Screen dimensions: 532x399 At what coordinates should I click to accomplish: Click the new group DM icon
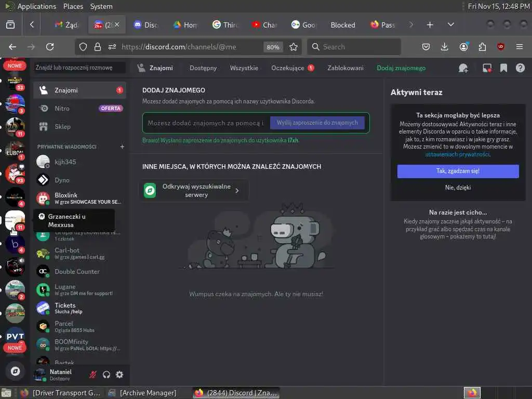click(x=463, y=68)
